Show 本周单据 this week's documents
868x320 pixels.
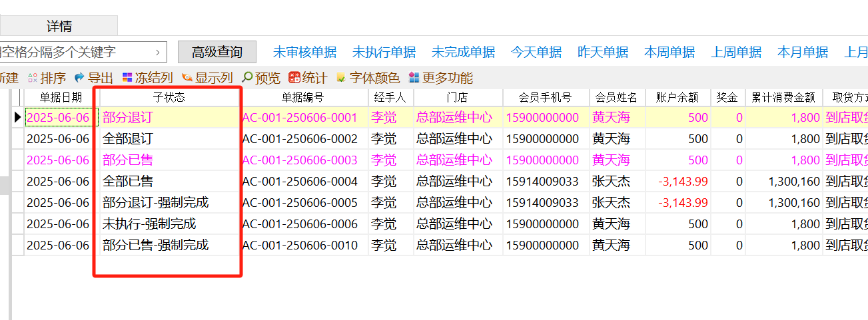(x=669, y=52)
